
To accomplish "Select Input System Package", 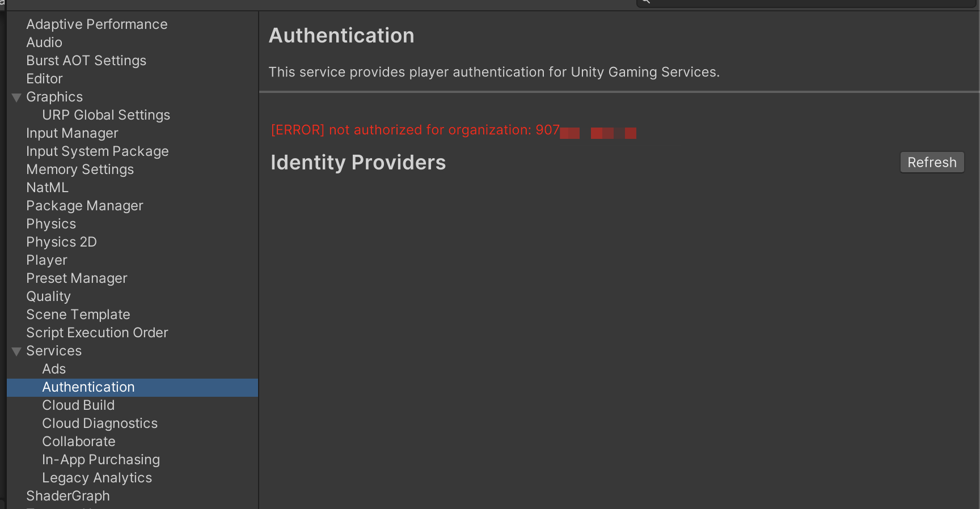I will tap(98, 151).
